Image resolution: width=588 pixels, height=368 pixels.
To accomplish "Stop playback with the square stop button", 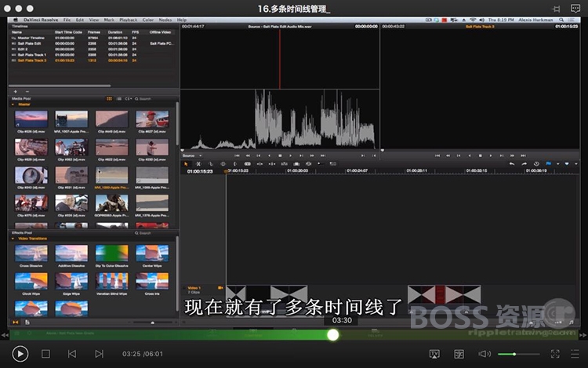I will [x=45, y=354].
